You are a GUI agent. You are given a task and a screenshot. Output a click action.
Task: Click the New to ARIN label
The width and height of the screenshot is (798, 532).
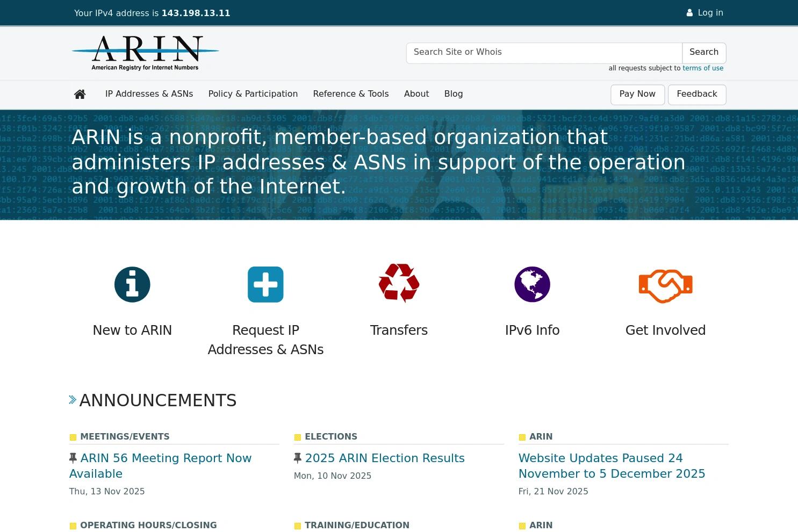pos(132,330)
